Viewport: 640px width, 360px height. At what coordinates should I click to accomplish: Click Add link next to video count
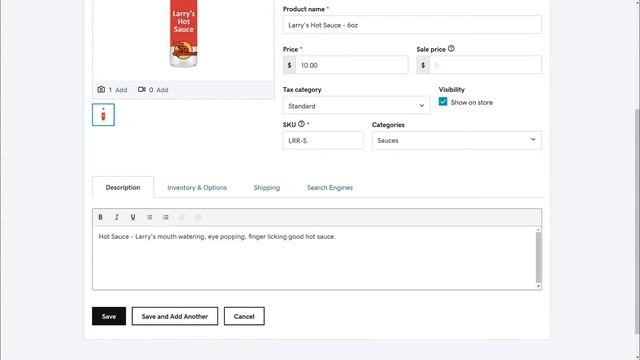pos(162,90)
